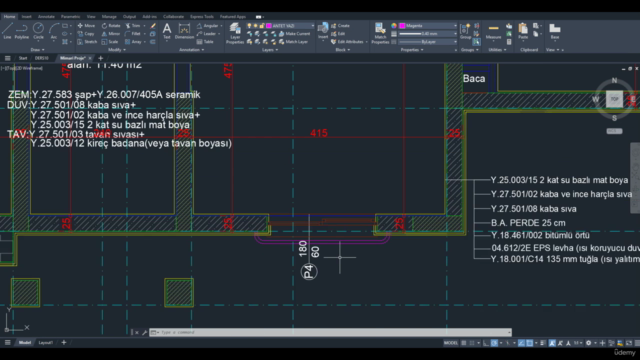Toggle the drawing grid display in status bar
The width and height of the screenshot is (640, 360).
click(464, 343)
